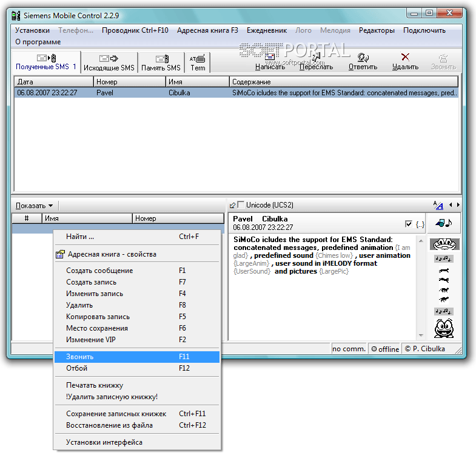
Task: Click the edit pencil icon beside Unicode
Action: point(232,205)
